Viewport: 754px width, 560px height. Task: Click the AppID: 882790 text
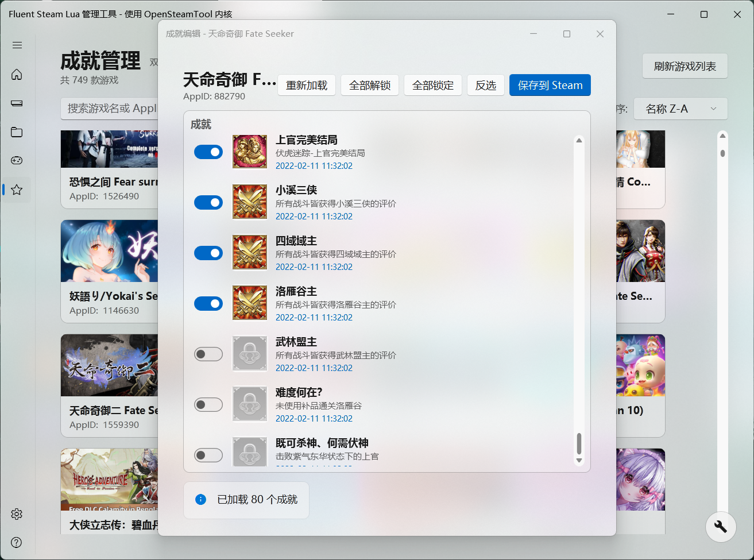tap(214, 96)
